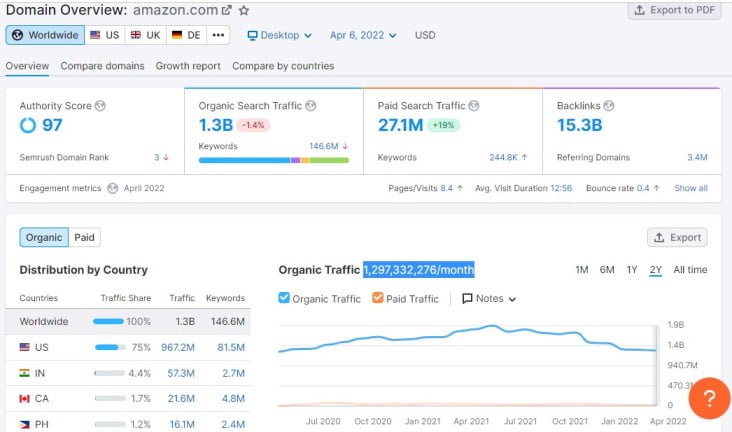Viewport: 732px width, 432px height.
Task: Click the globe icon beside Paid Search Traffic
Action: click(474, 106)
